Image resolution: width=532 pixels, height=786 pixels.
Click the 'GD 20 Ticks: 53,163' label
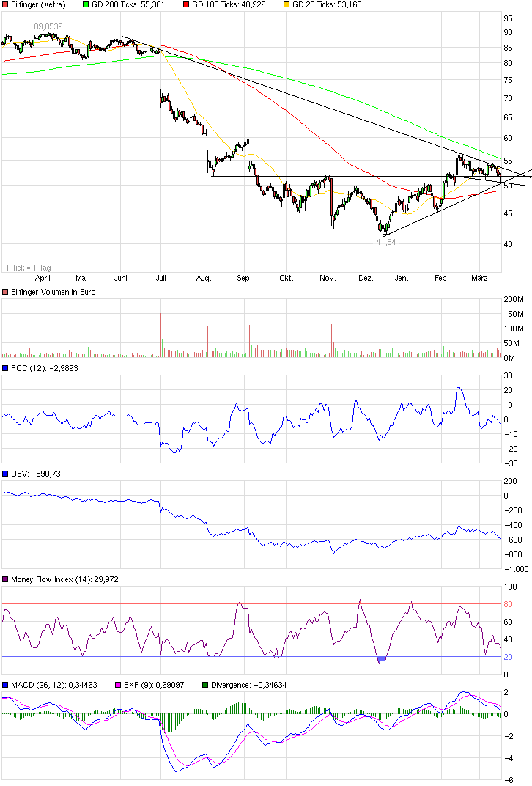(327, 4)
